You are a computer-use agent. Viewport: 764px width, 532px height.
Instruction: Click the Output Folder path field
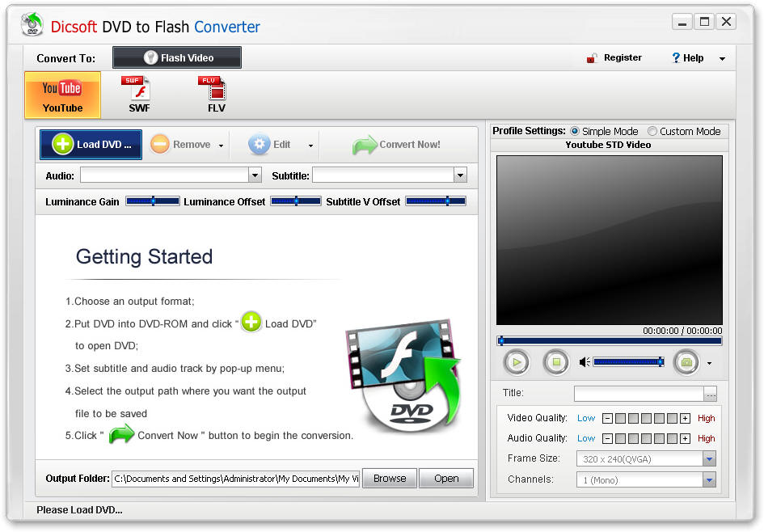(x=235, y=479)
